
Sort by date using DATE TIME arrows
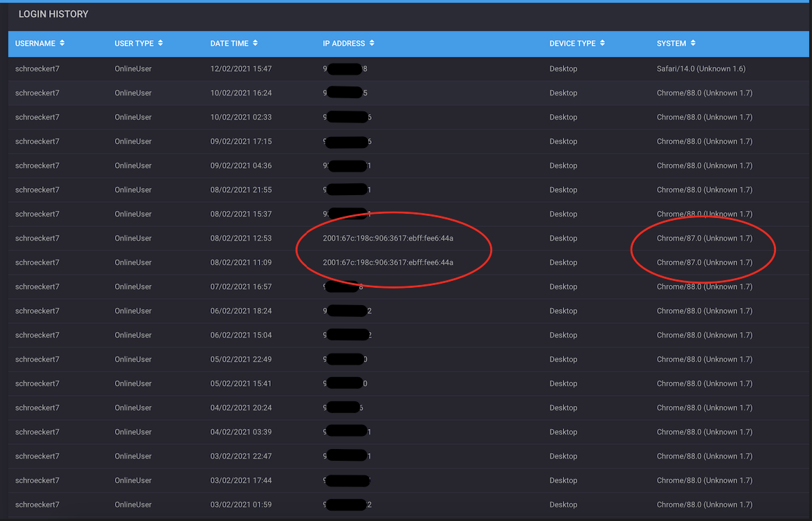click(x=255, y=43)
